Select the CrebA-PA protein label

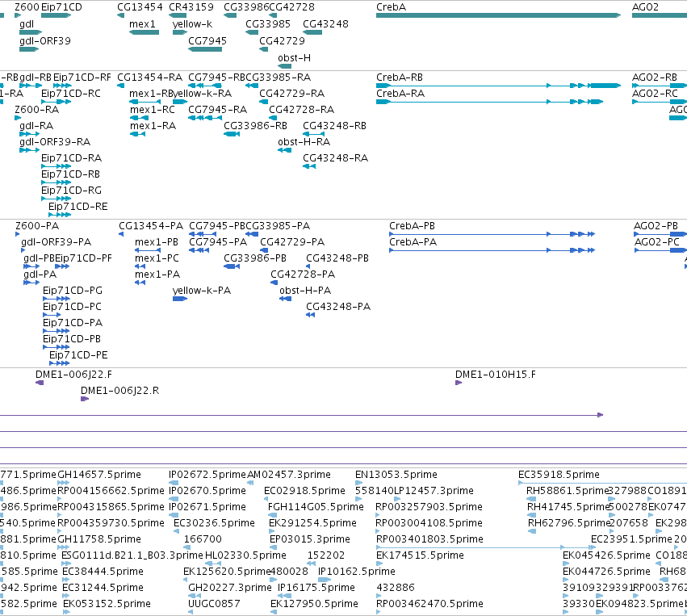pos(413,242)
